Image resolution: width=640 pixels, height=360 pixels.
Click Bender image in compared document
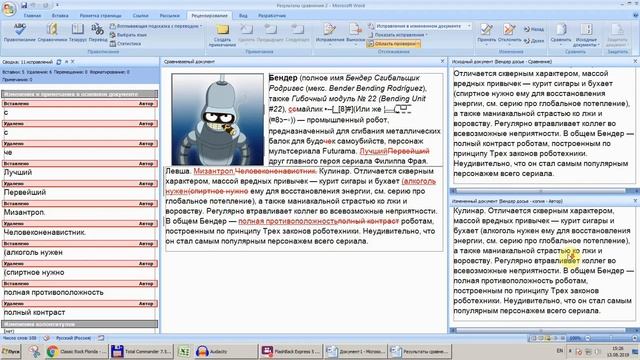point(218,119)
